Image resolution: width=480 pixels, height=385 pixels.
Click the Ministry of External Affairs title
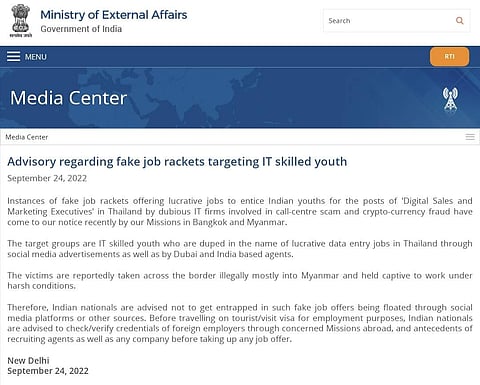pyautogui.click(x=114, y=15)
